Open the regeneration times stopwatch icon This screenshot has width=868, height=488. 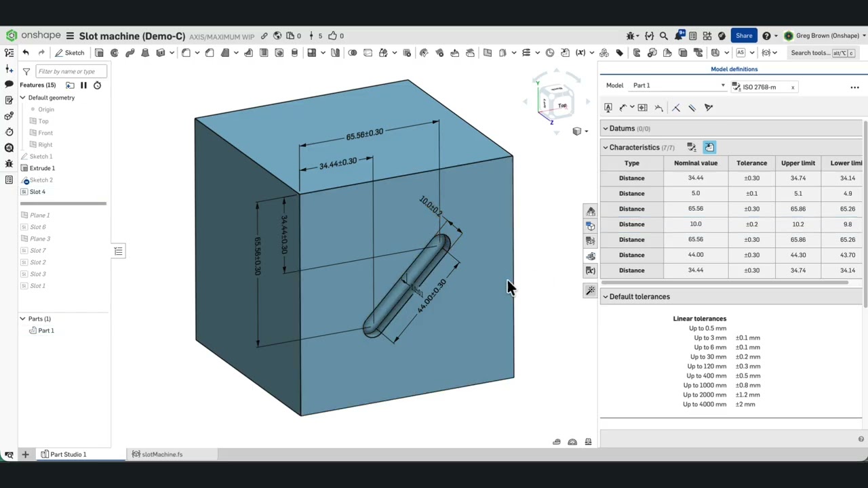[97, 85]
